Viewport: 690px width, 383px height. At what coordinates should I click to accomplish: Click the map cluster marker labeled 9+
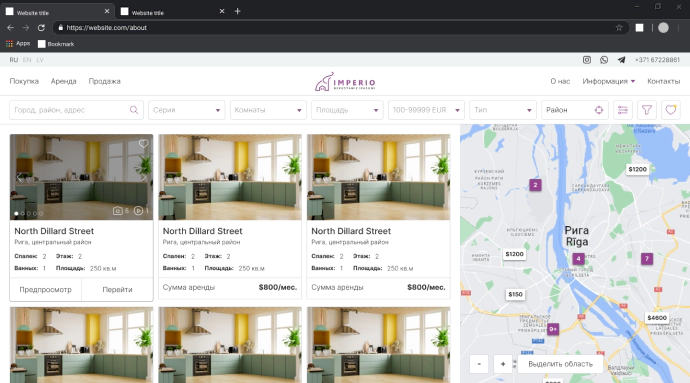[x=553, y=329]
